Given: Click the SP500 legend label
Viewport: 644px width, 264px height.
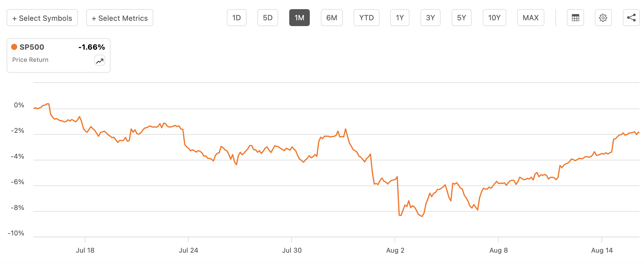Looking at the screenshot, I should (x=32, y=47).
